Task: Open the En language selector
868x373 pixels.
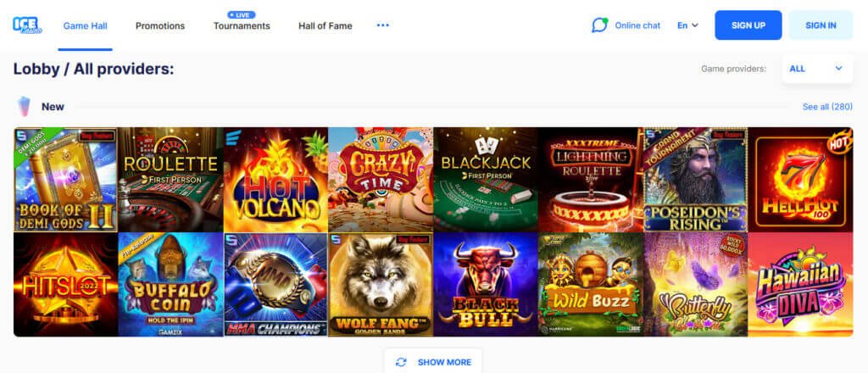Action: (x=688, y=25)
